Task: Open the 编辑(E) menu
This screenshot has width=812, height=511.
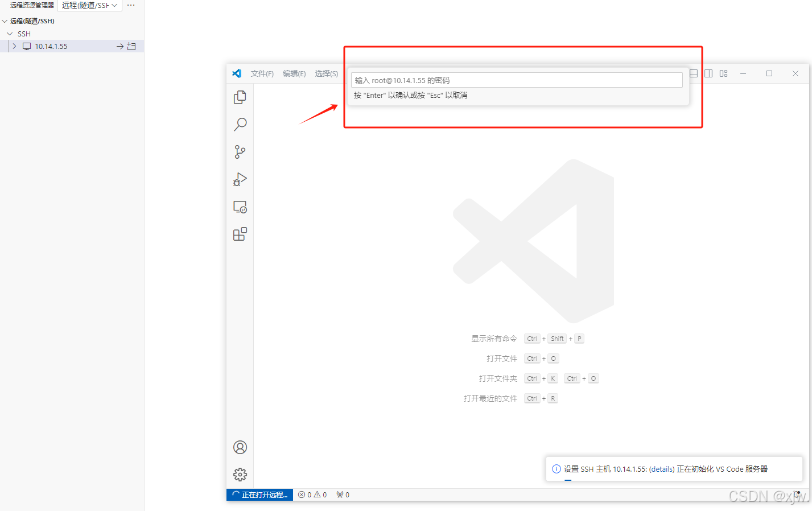Action: point(294,73)
